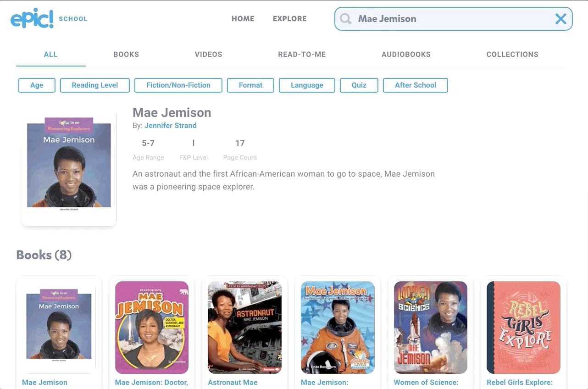This screenshot has width=588, height=389.
Task: Switch to the Videos tab
Action: (x=208, y=54)
